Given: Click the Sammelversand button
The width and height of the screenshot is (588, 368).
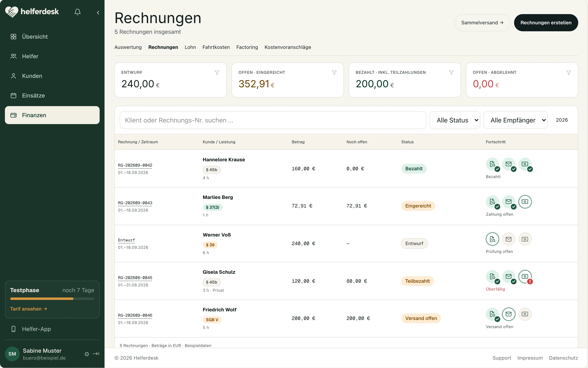Looking at the screenshot, I should click(x=482, y=23).
